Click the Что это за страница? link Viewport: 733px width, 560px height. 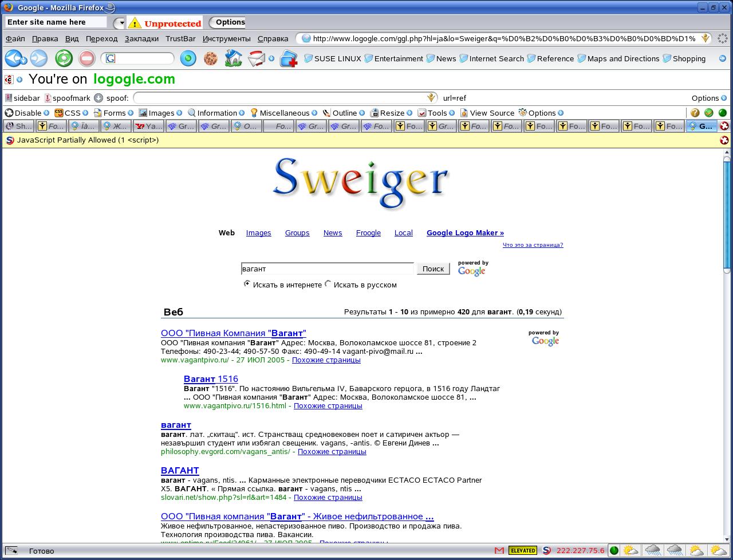click(533, 245)
